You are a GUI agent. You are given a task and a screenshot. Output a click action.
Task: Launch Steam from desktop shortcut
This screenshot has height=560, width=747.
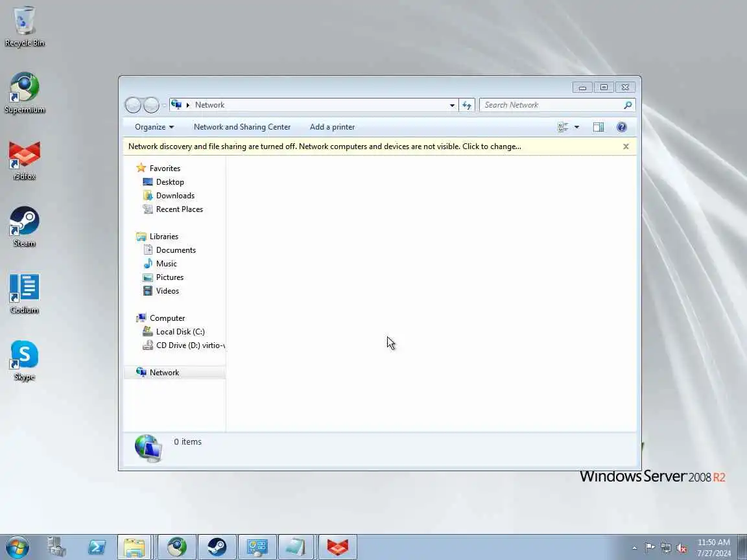[x=24, y=227]
